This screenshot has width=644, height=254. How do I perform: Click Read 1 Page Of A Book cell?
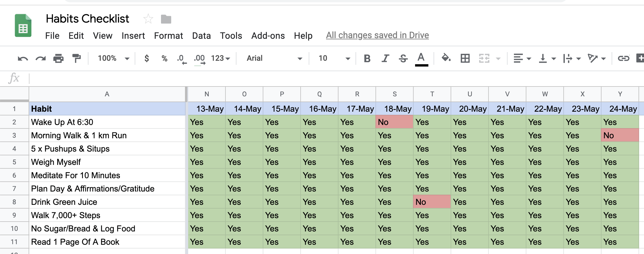[107, 242]
